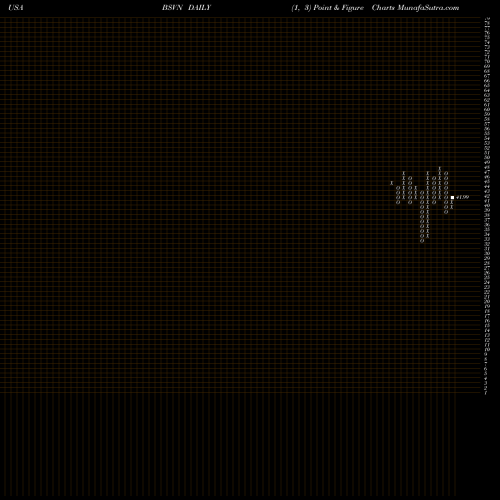Click the 41.99 current price label
The width and height of the screenshot is (500, 500).
[463, 197]
